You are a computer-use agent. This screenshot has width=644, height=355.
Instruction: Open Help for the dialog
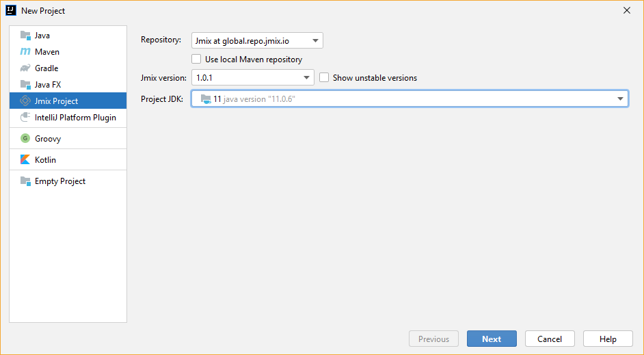tap(608, 339)
